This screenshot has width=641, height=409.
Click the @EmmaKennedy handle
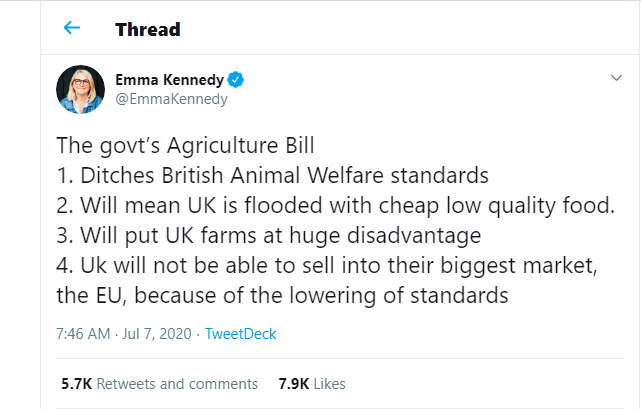(171, 99)
